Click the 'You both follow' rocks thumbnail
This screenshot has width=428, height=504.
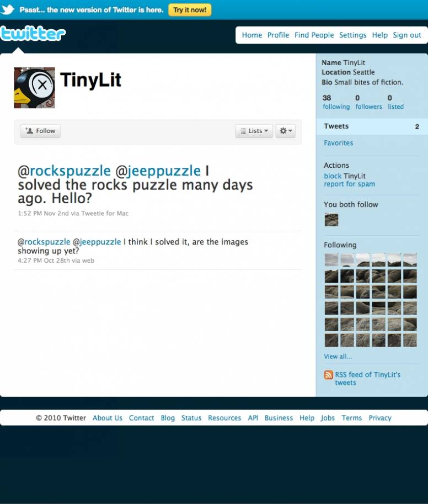[331, 220]
